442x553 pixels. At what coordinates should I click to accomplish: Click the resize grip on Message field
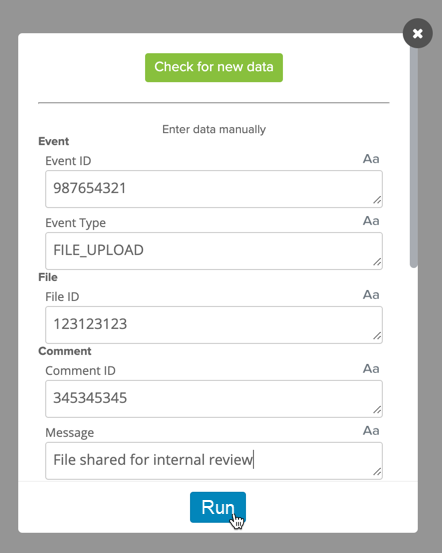point(377,472)
